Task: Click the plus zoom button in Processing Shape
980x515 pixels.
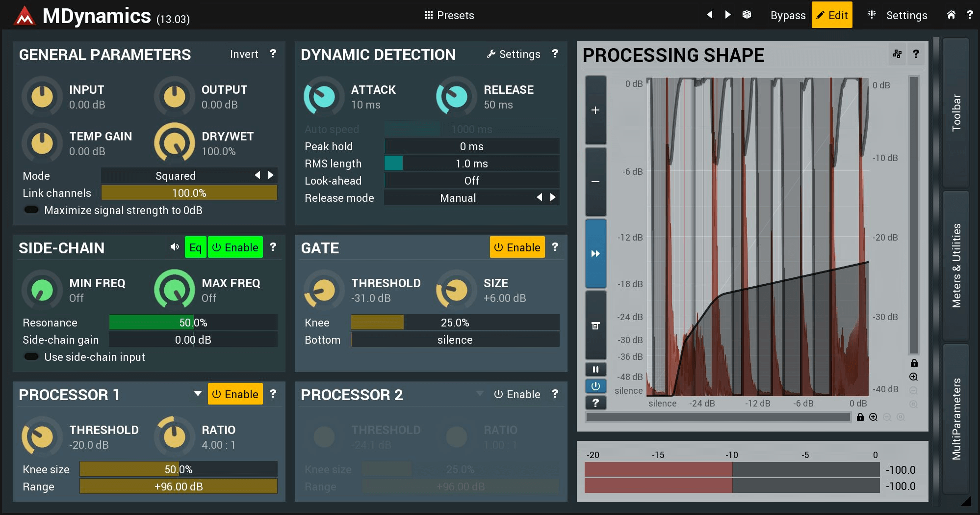Action: tap(595, 110)
